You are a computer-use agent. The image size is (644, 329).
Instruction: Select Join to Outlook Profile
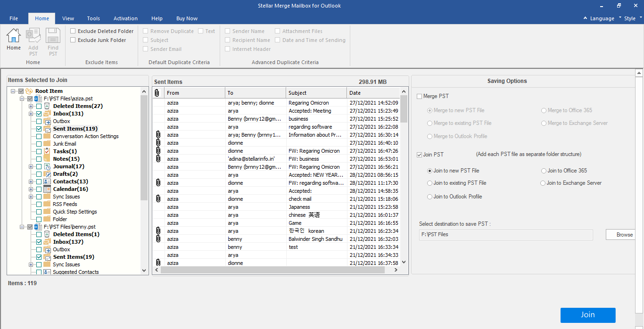(429, 197)
